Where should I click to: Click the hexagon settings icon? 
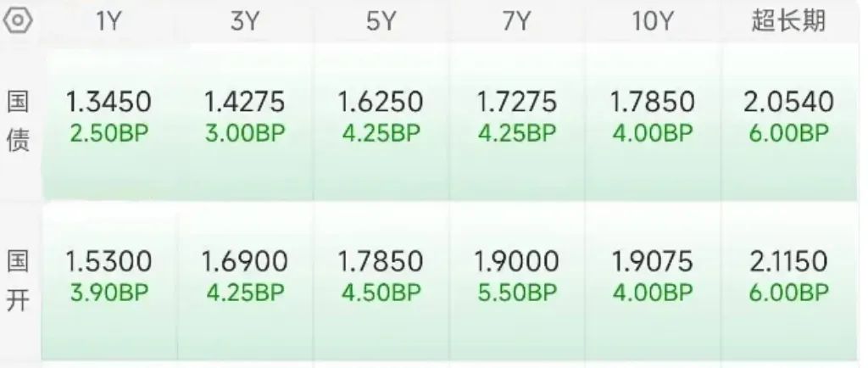19,21
